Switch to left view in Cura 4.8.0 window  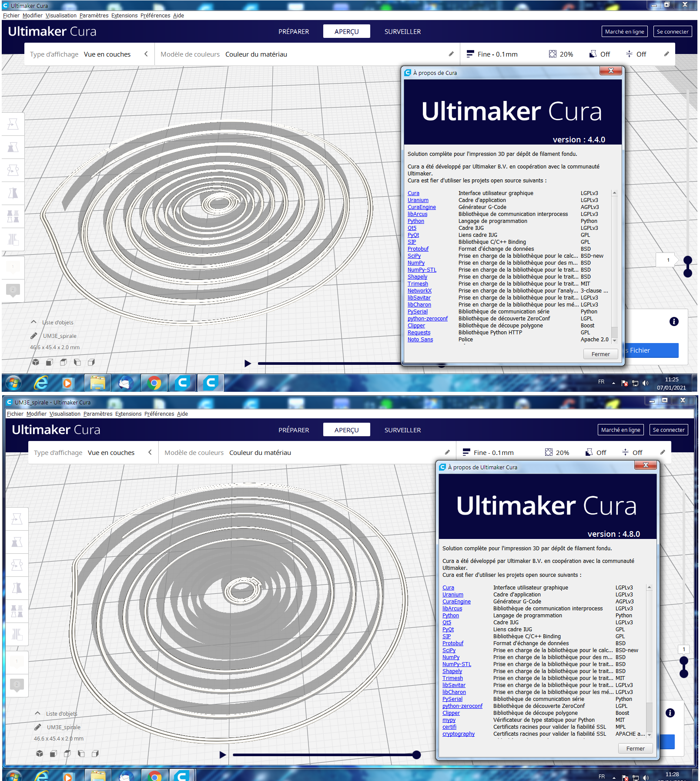[x=81, y=754]
